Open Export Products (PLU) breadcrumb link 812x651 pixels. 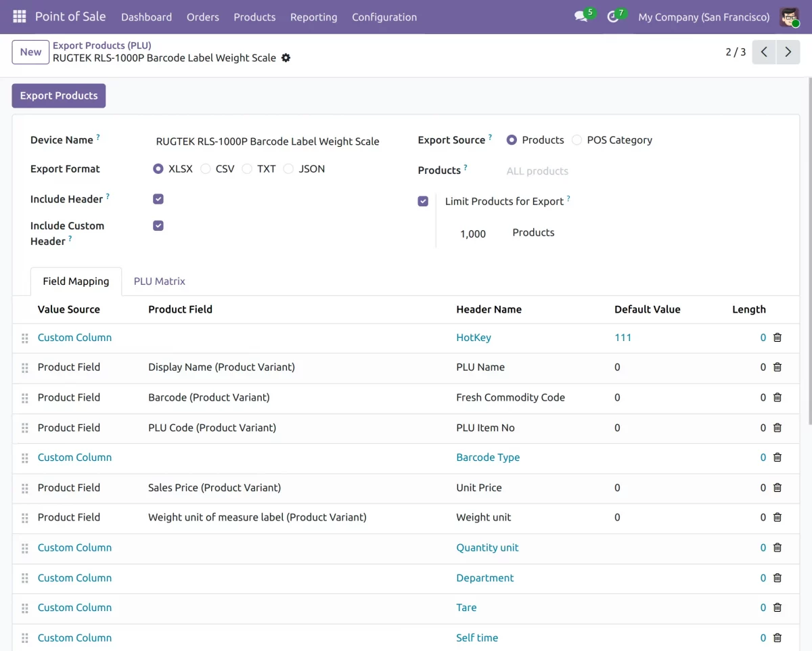point(102,45)
